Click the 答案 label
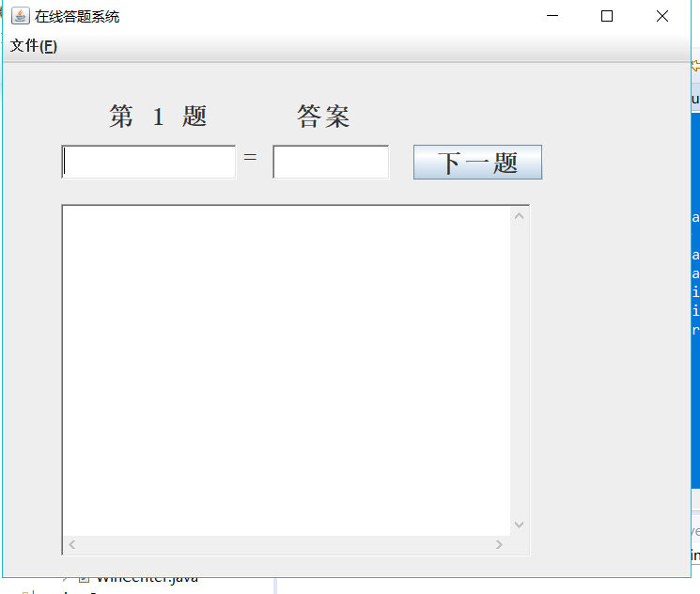 pyautogui.click(x=323, y=117)
